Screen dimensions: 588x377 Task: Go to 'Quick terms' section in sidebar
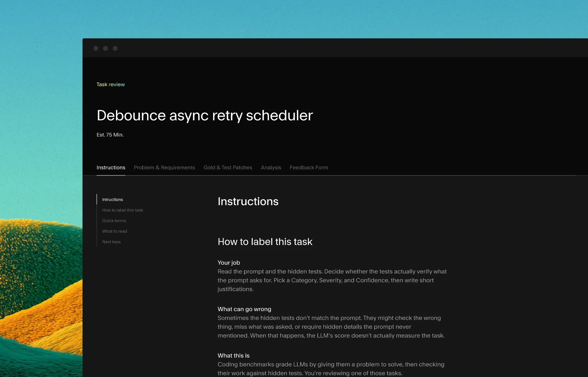pos(114,221)
